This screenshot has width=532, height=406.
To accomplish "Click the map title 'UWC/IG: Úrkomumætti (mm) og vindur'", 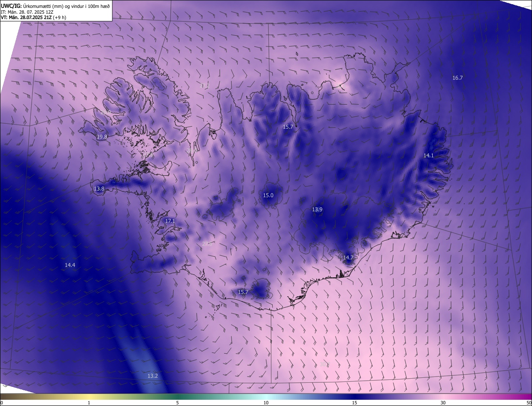I will tap(56, 6).
